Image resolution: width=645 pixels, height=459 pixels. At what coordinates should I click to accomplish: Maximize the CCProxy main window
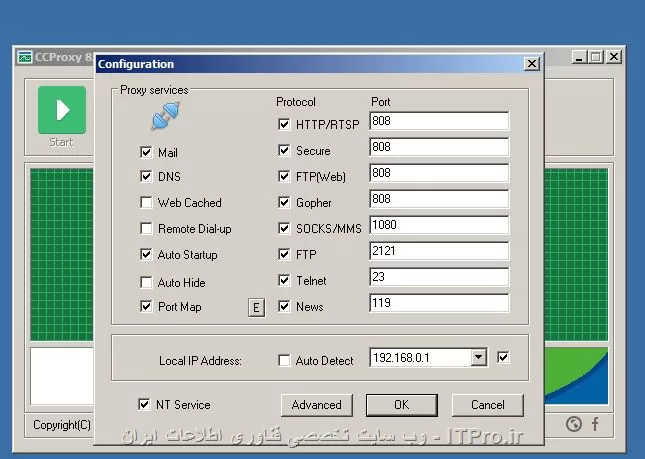[x=596, y=57]
